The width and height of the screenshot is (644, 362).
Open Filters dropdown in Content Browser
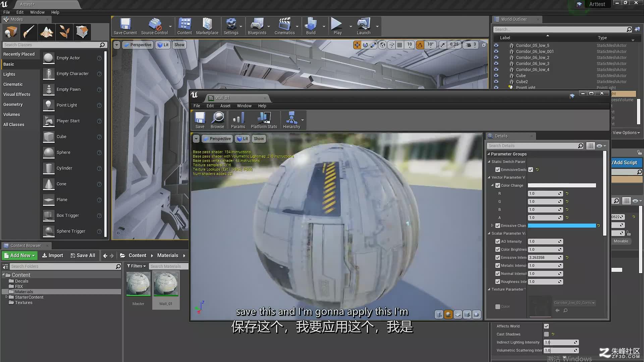(137, 266)
